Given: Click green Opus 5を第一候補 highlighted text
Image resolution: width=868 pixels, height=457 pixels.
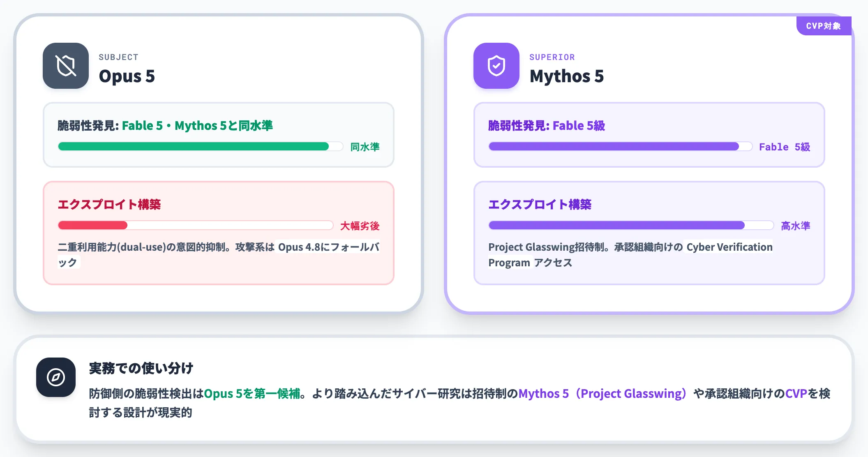Looking at the screenshot, I should [x=252, y=394].
